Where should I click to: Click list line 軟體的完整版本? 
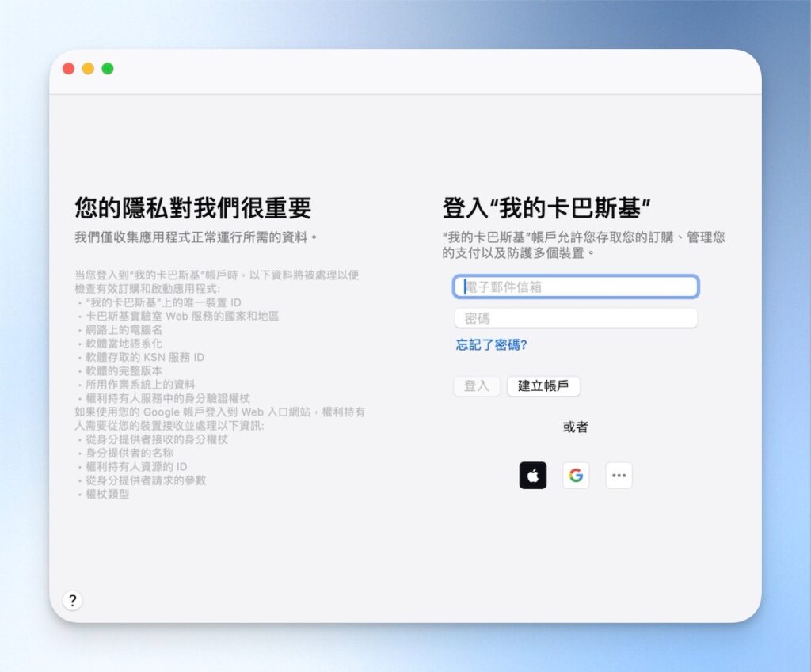click(124, 370)
